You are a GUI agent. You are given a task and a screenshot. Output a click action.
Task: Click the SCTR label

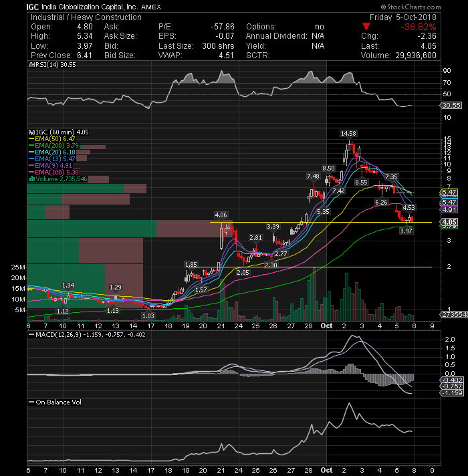pos(257,55)
